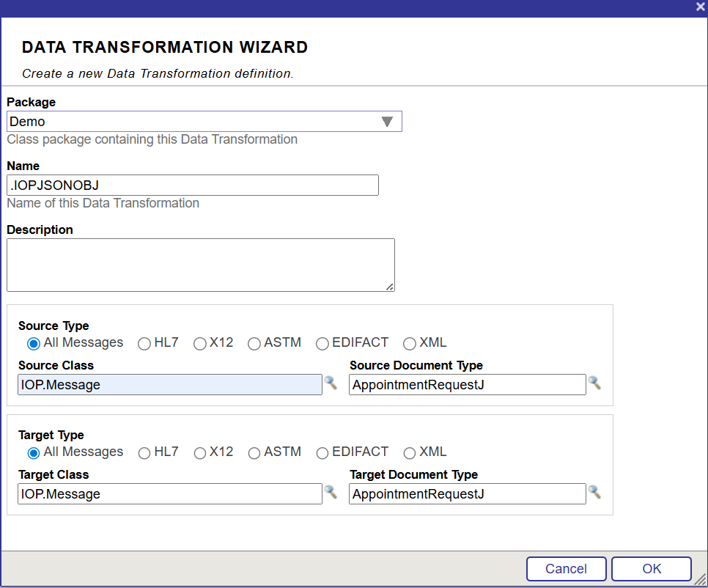This screenshot has width=708, height=588.
Task: Click the Target Class search magnifier icon
Action: 331,492
